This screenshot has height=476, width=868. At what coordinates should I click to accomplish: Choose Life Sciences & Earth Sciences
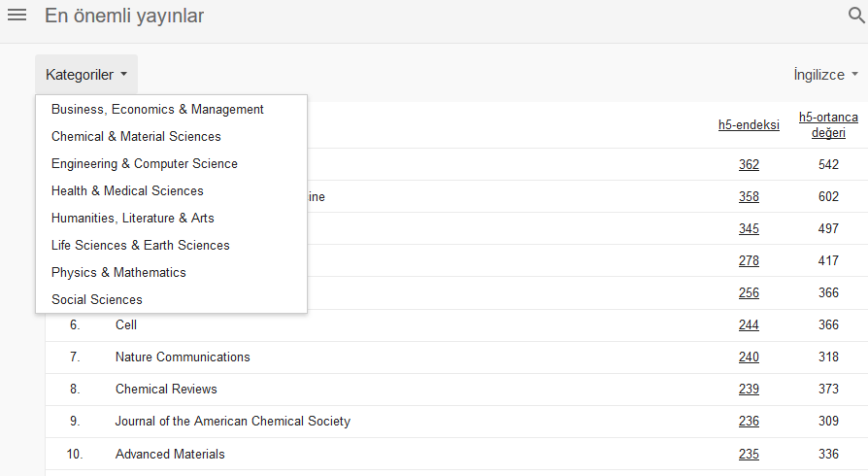[x=140, y=246]
